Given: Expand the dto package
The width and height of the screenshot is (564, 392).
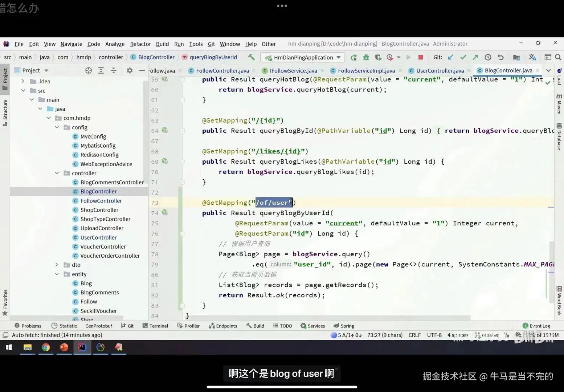Looking at the screenshot, I should click(x=57, y=265).
